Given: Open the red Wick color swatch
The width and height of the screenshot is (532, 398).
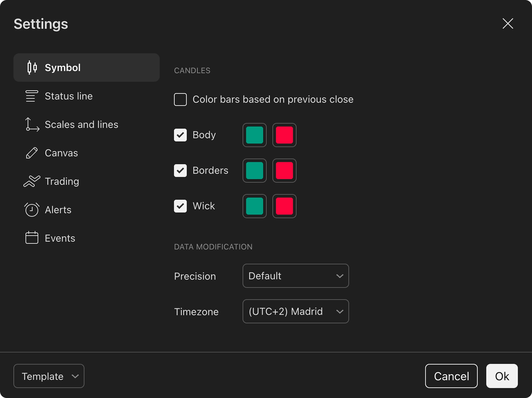Looking at the screenshot, I should click(x=284, y=206).
